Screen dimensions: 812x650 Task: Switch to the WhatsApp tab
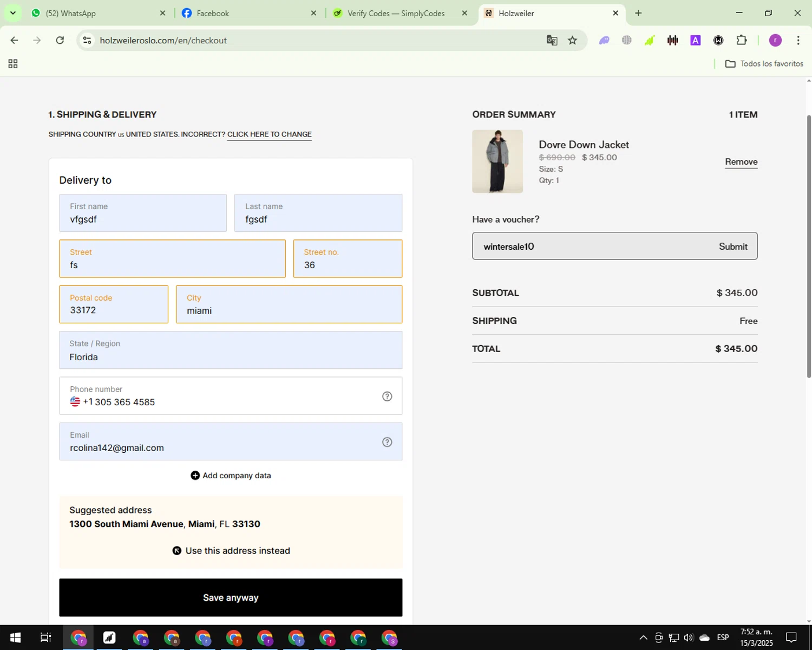pos(99,13)
